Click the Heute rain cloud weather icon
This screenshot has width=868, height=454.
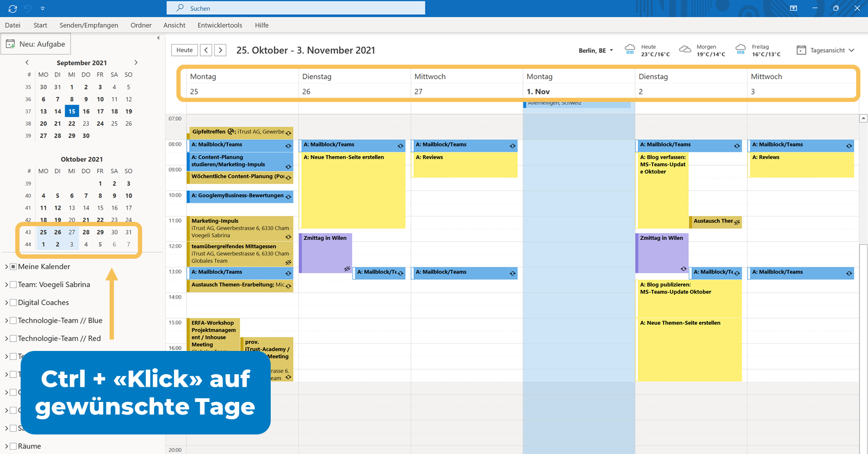pyautogui.click(x=630, y=49)
